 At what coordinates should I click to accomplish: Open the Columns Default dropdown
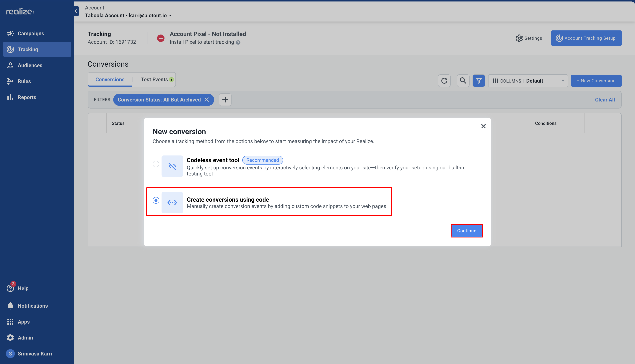pos(528,81)
